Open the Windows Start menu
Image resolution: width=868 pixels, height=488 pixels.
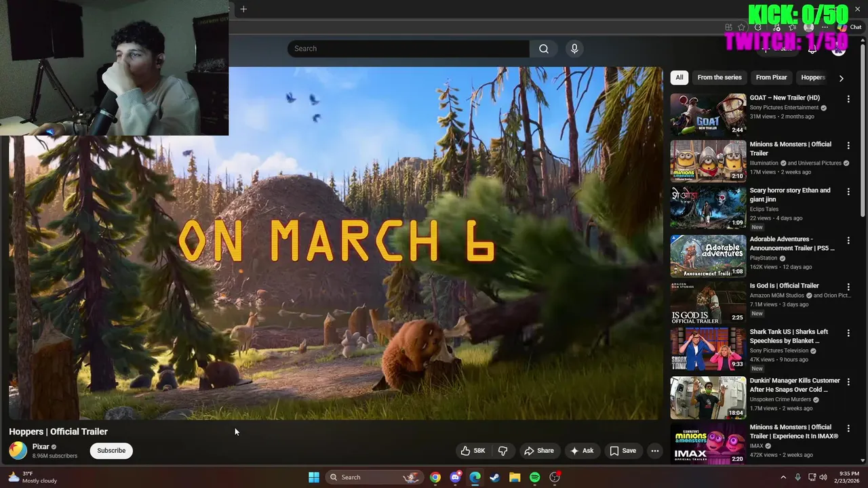click(x=314, y=477)
